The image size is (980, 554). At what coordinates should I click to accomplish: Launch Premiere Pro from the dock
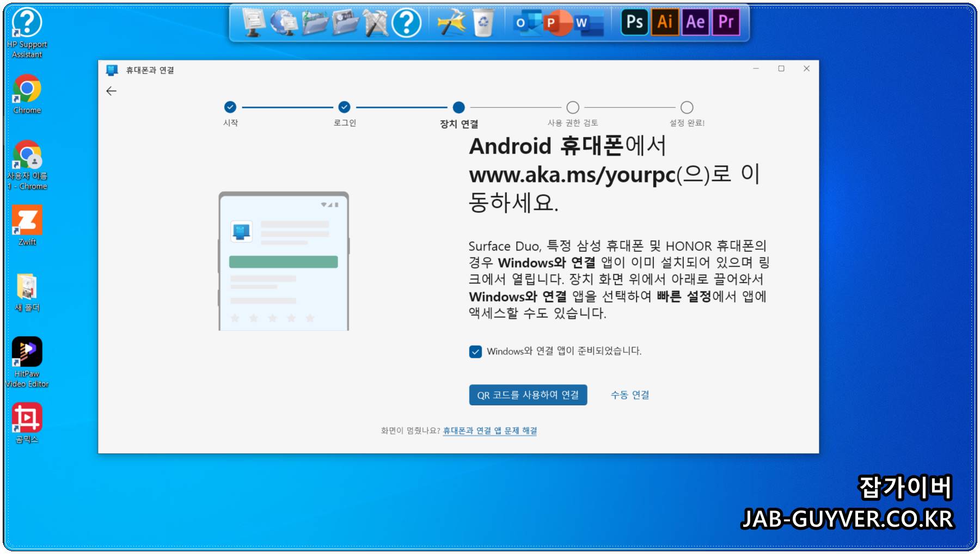point(726,22)
